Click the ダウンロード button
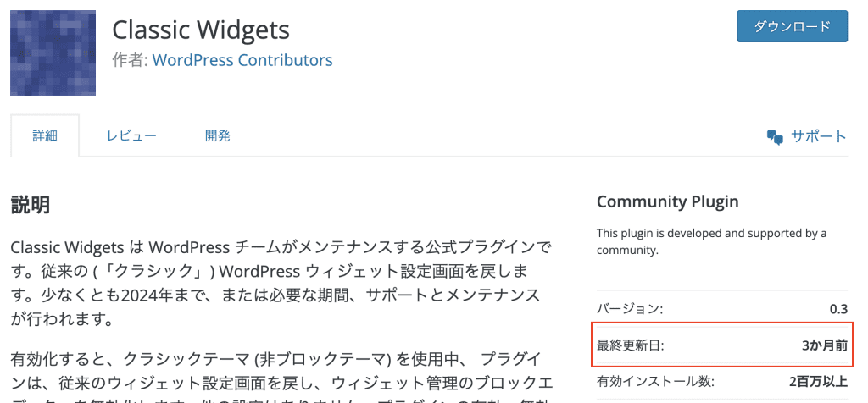The height and width of the screenshot is (403, 868). click(792, 26)
